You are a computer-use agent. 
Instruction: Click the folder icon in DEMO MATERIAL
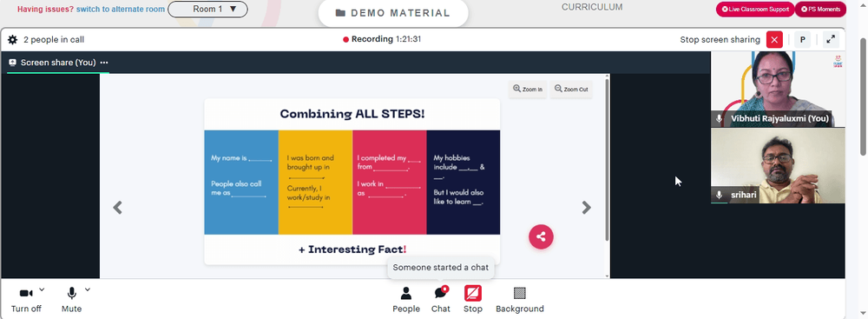(340, 13)
